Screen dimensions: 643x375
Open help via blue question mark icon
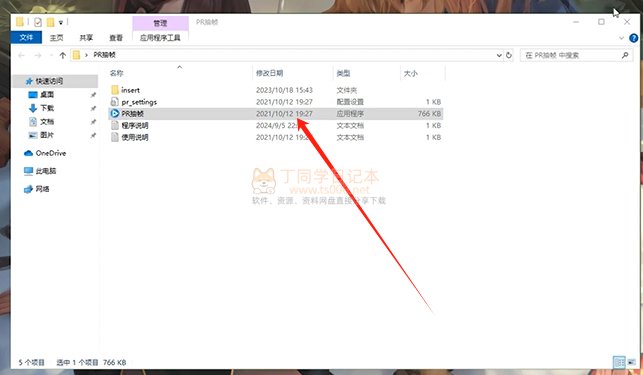[634, 38]
